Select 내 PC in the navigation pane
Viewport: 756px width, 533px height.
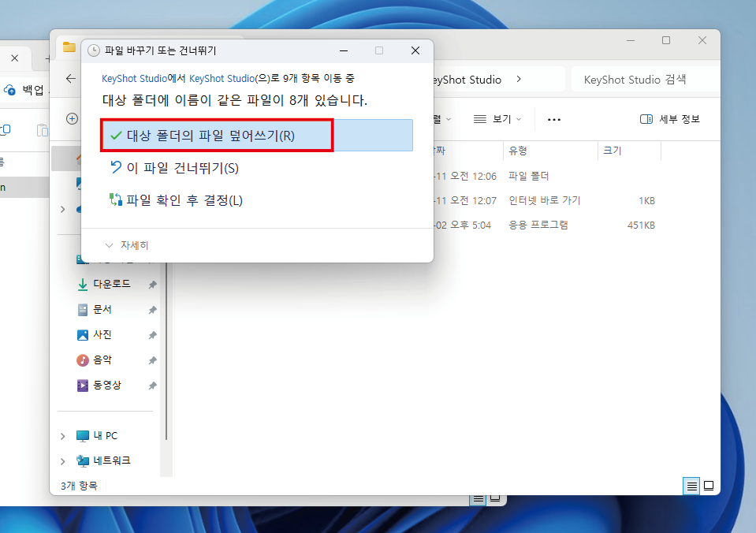(x=105, y=436)
